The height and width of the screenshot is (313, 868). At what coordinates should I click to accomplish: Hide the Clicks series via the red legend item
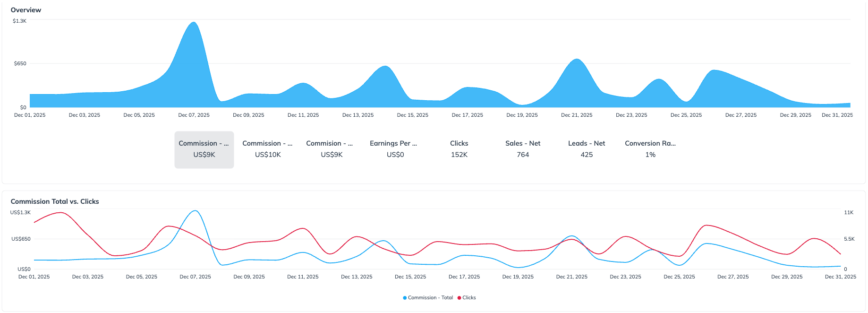pos(467,298)
